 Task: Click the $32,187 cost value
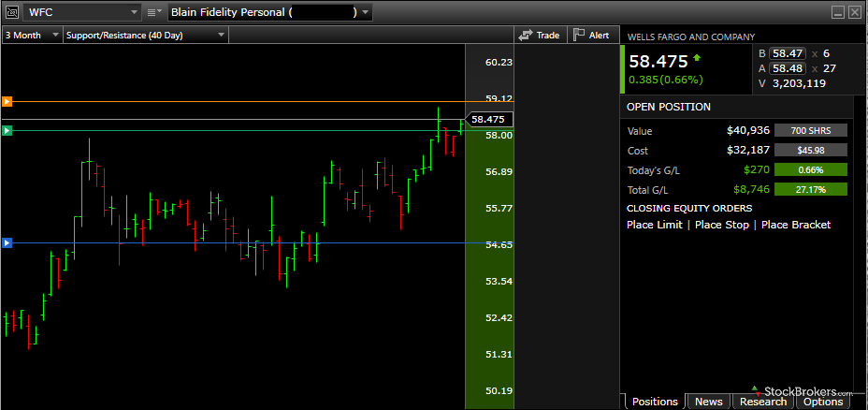748,150
